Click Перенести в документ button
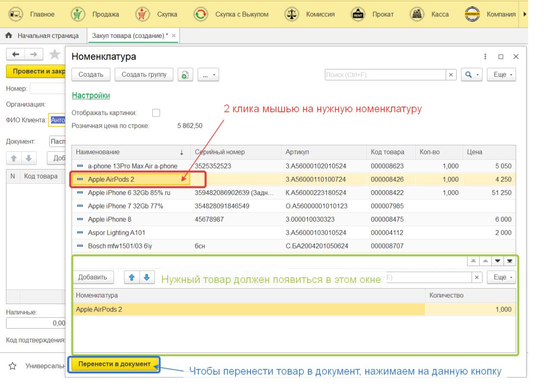 click(114, 364)
